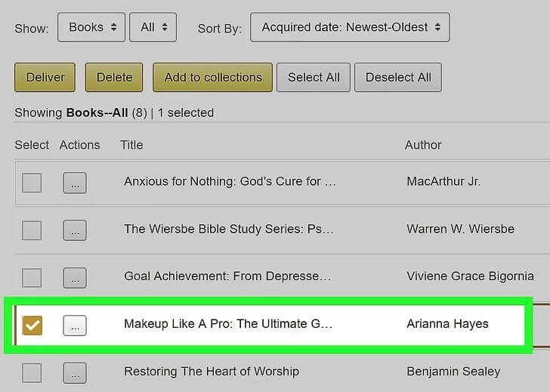Click Add to collections button
Screen dimensions: 550x392
tap(213, 77)
